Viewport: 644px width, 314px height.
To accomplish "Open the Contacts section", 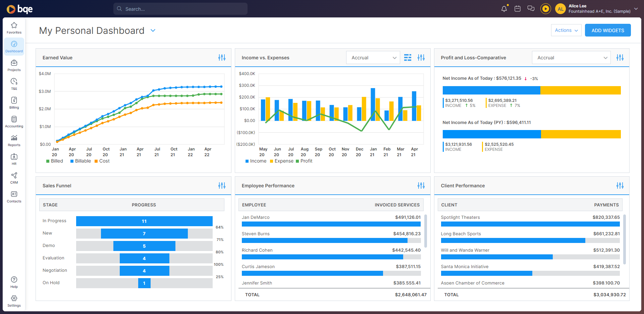I will pyautogui.click(x=14, y=196).
